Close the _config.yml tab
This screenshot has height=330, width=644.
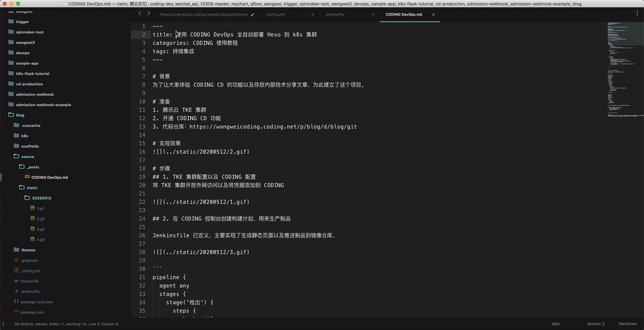coord(312,14)
